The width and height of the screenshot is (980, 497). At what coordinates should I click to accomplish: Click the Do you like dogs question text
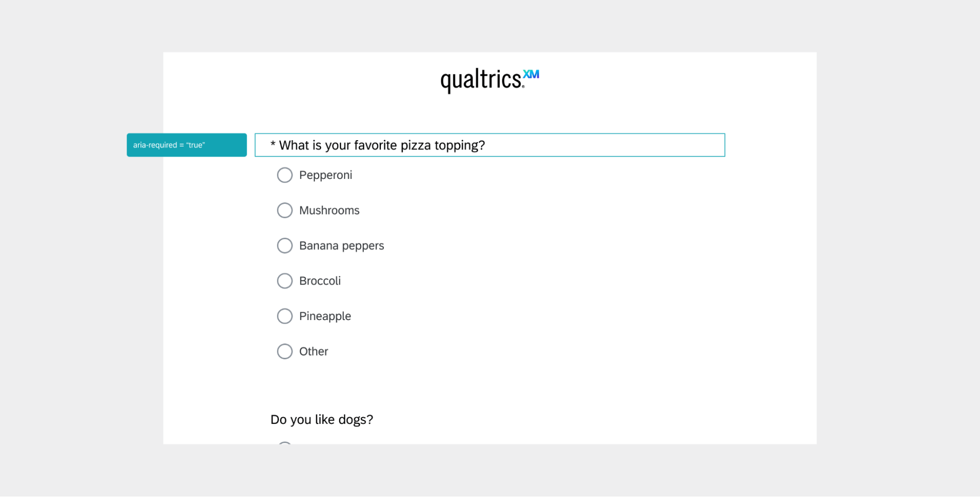322,420
